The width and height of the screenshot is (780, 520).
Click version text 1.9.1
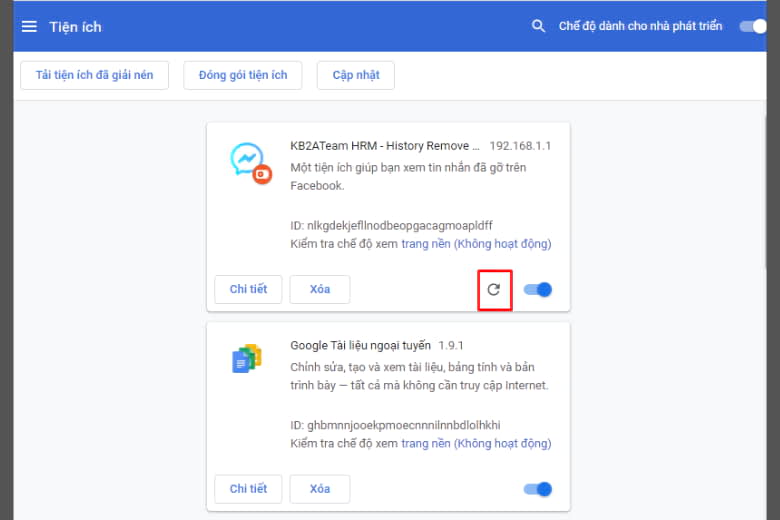(x=451, y=345)
